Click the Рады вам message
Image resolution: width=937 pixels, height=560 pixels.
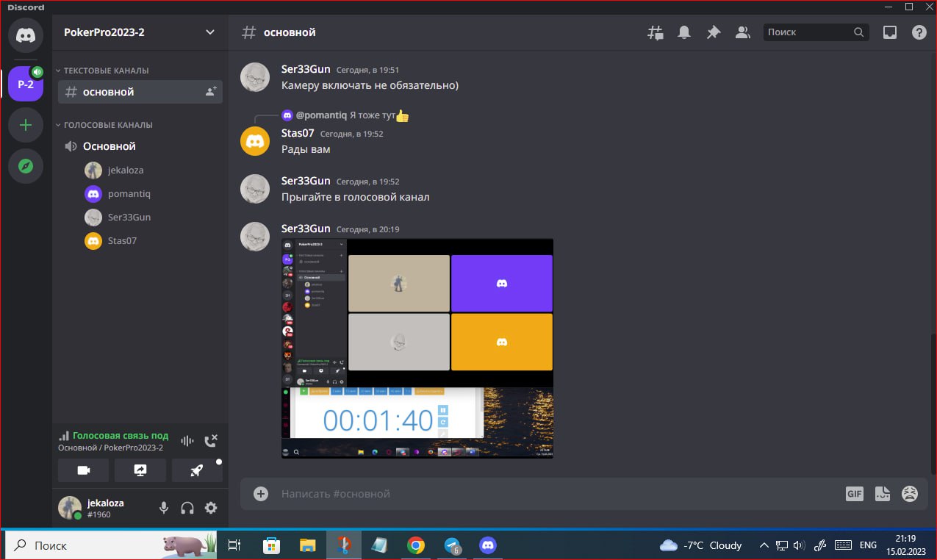[x=306, y=149]
